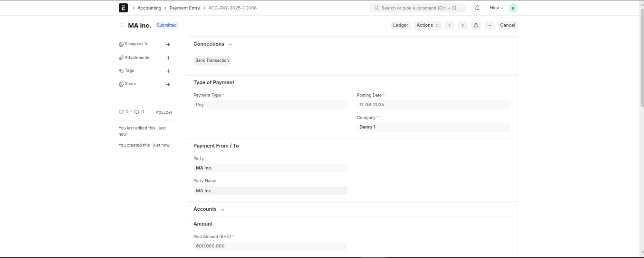Toggle the sidebar hamburger icon
644x258 pixels.
click(x=122, y=25)
